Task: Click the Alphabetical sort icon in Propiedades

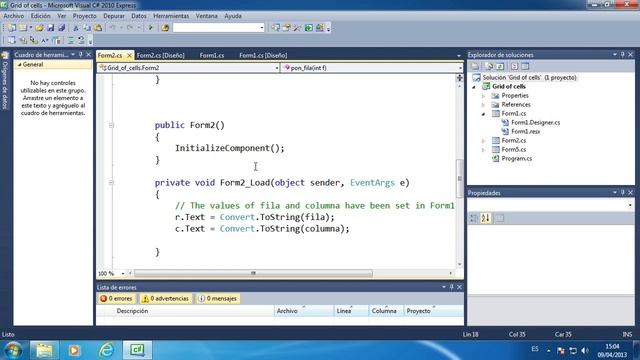Action: coord(485,218)
